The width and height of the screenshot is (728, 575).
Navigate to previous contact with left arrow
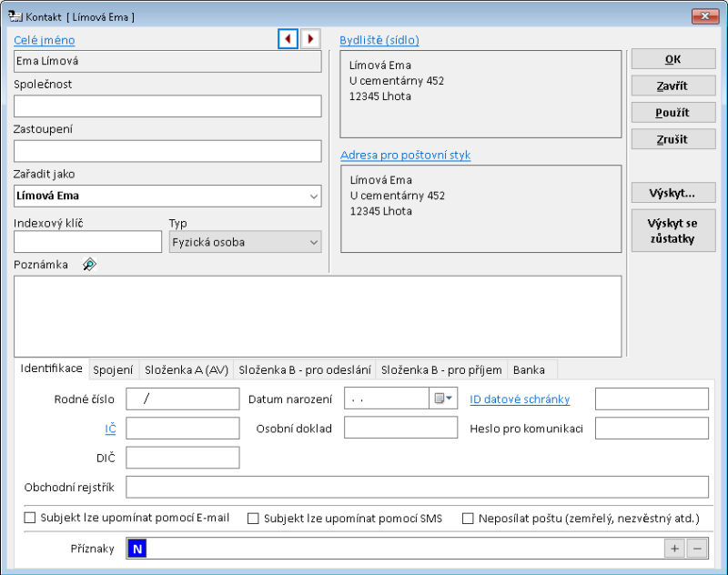click(288, 38)
